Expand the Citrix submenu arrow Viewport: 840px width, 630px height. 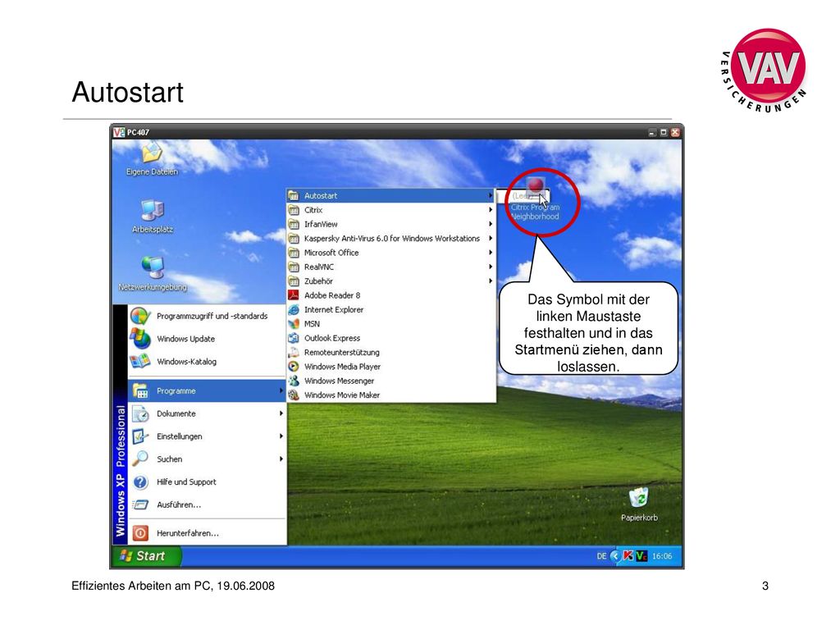tap(491, 210)
